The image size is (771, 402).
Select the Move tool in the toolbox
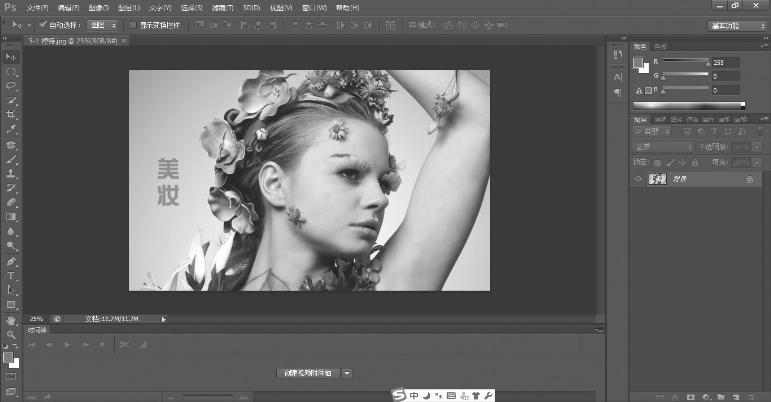tap(11, 57)
